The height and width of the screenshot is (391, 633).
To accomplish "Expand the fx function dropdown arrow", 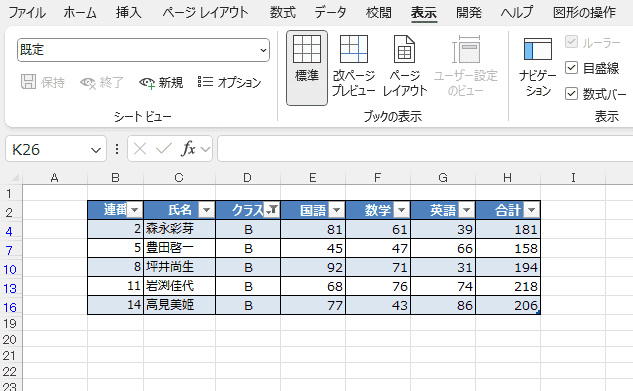I will (205, 149).
